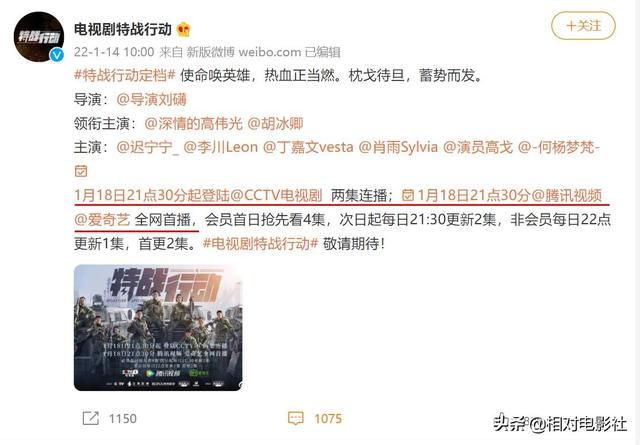This screenshot has height=445, width=640.
Task: Visit mention @丁嘉文vesta
Action: (x=308, y=147)
